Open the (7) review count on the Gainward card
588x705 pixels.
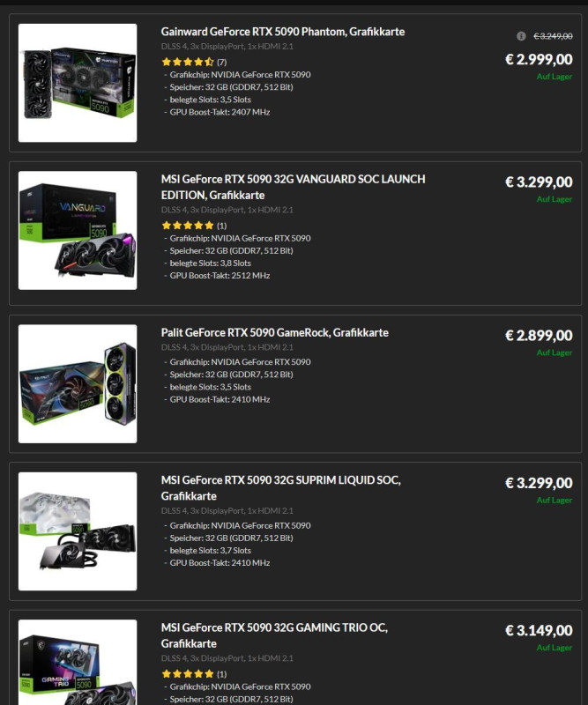[x=222, y=62]
